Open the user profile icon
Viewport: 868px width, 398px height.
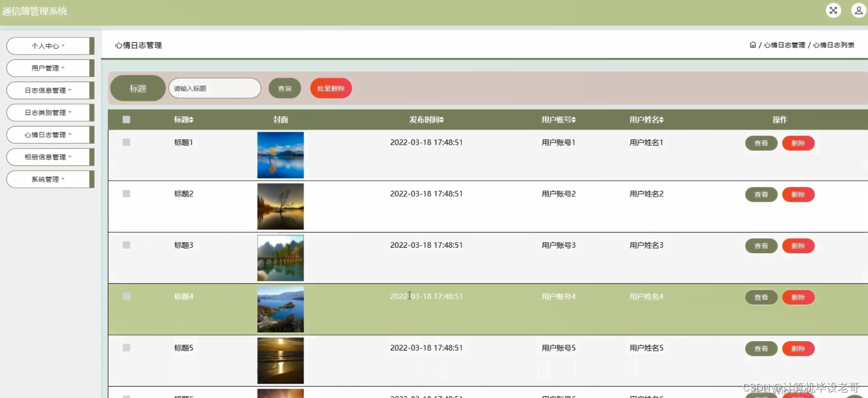(859, 10)
